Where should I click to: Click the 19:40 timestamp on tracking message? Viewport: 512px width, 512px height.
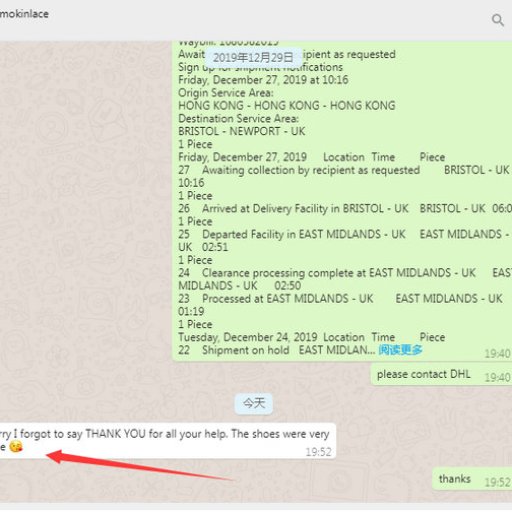(497, 354)
